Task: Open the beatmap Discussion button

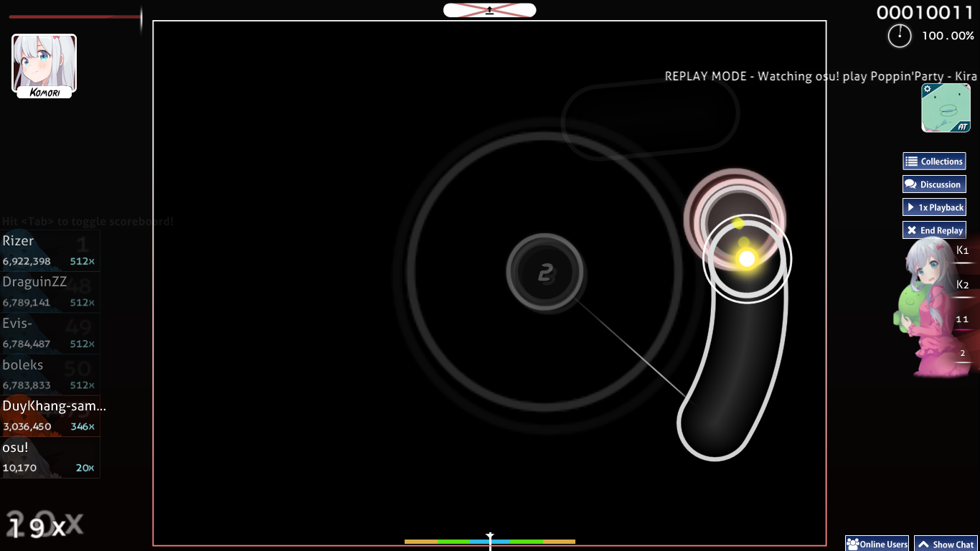Action: [934, 184]
